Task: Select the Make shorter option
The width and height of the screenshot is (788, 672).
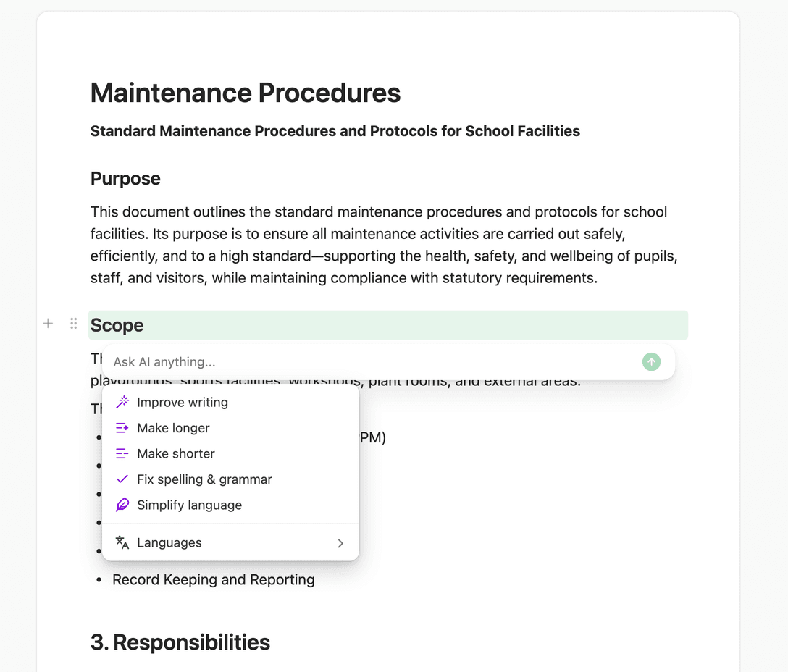Action: point(230,453)
